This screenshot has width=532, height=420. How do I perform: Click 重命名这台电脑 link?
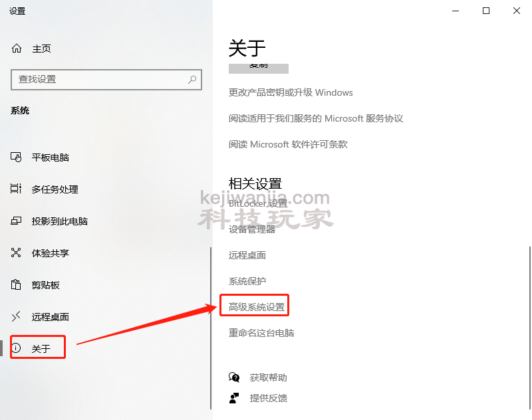pyautogui.click(x=261, y=333)
